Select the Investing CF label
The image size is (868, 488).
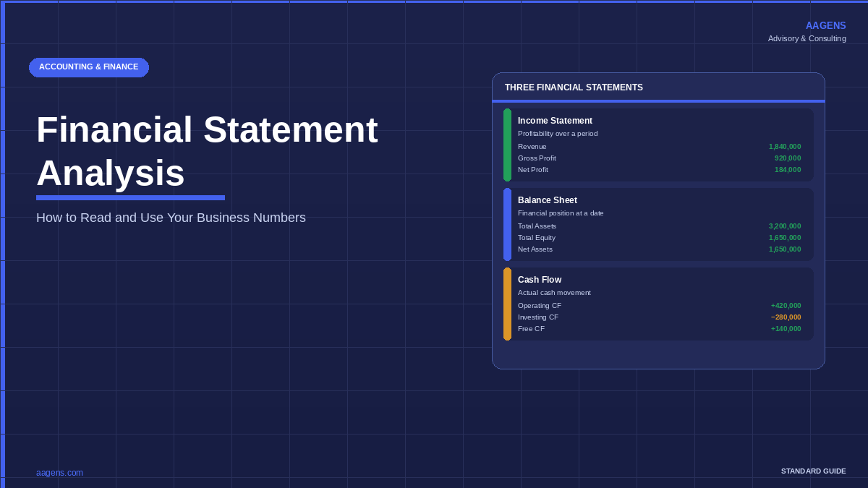pos(538,317)
